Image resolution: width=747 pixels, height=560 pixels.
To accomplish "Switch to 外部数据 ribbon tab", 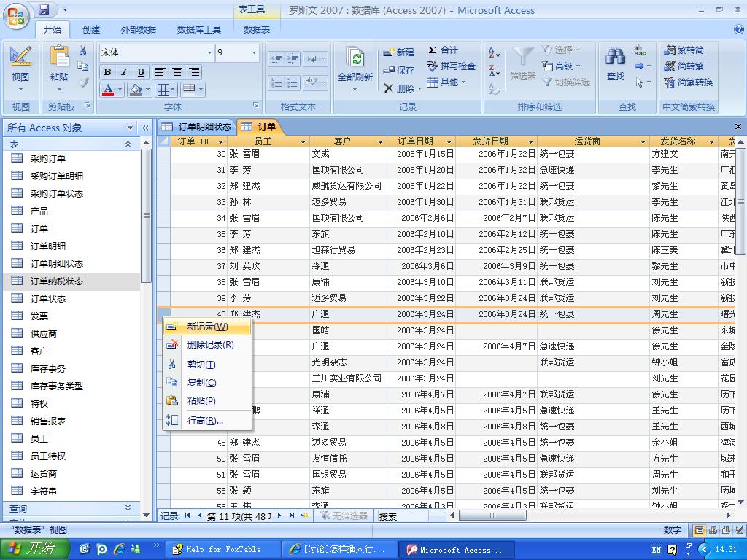I will (138, 29).
